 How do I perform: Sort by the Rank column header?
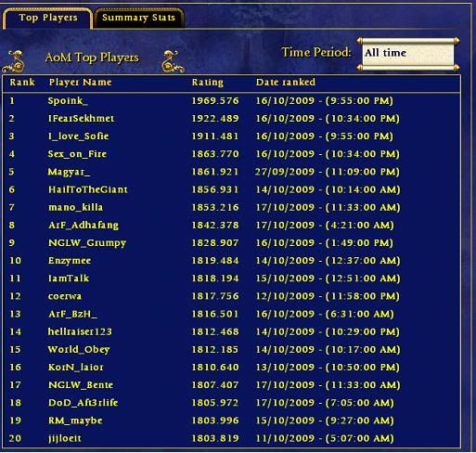point(22,83)
